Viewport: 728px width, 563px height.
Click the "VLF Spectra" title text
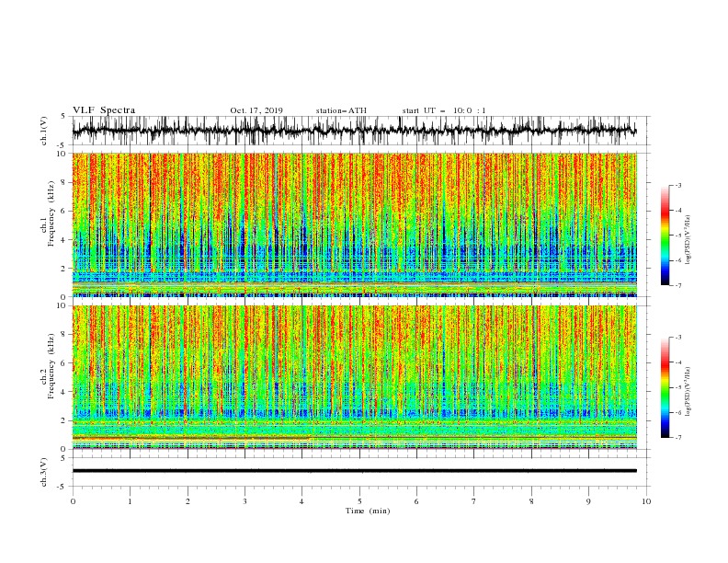click(x=104, y=110)
